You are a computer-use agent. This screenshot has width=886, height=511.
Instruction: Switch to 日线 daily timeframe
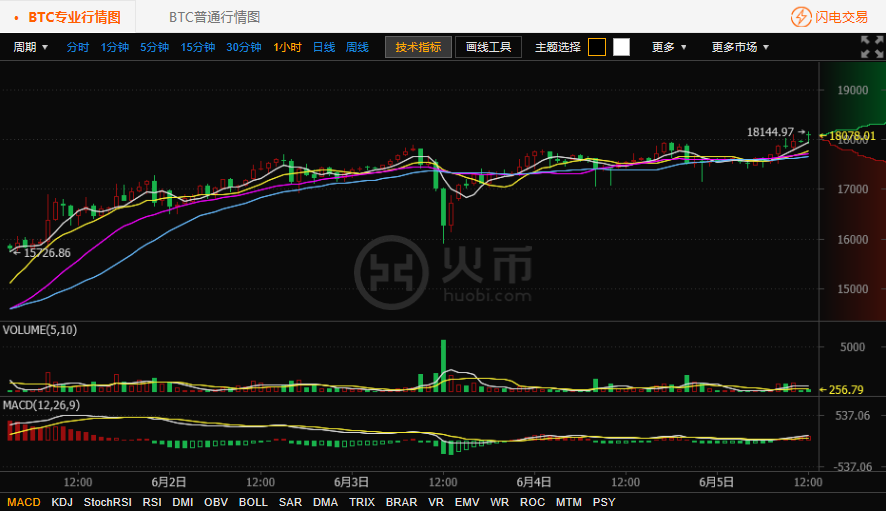click(324, 47)
